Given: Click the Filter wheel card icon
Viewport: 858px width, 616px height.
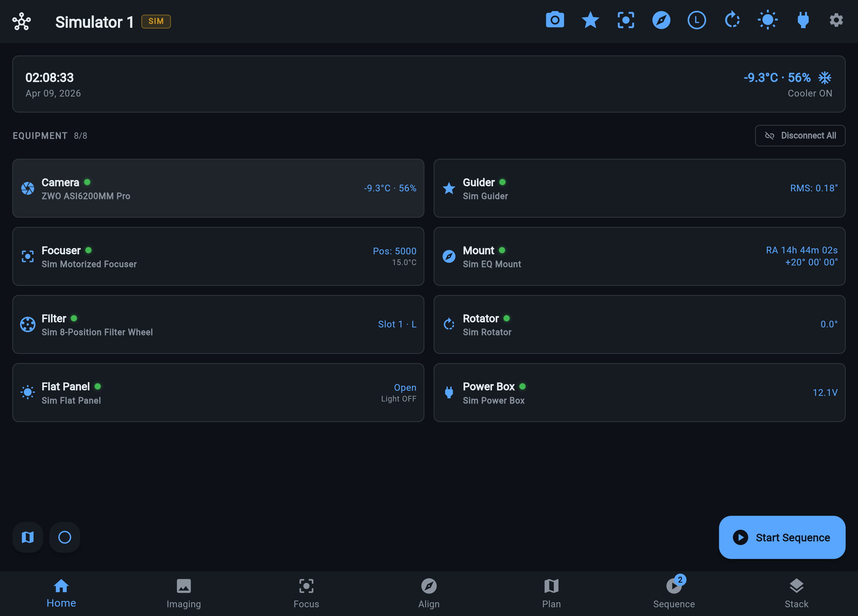Looking at the screenshot, I should point(27,324).
